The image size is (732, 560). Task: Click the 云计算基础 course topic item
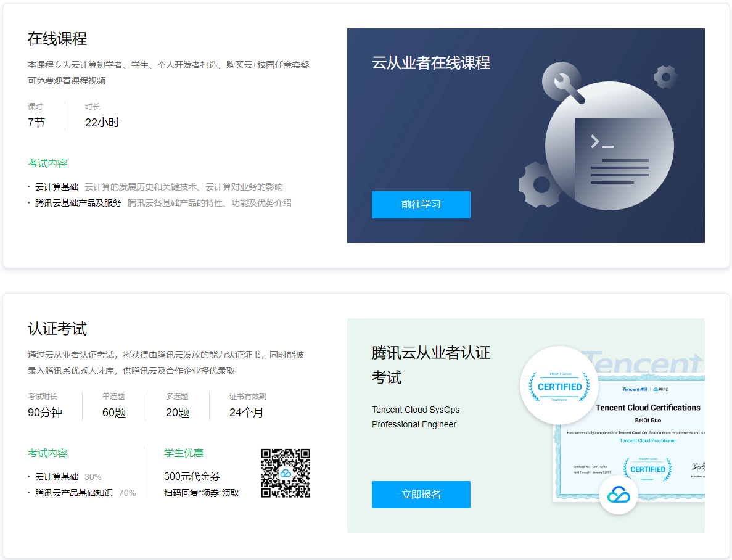pos(158,187)
